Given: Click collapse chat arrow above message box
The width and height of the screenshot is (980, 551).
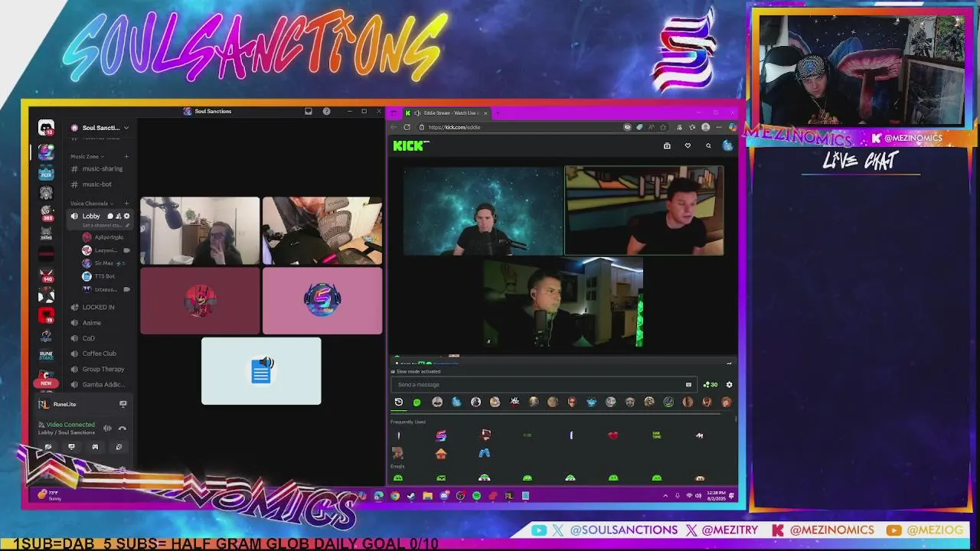Looking at the screenshot, I should (x=729, y=364).
